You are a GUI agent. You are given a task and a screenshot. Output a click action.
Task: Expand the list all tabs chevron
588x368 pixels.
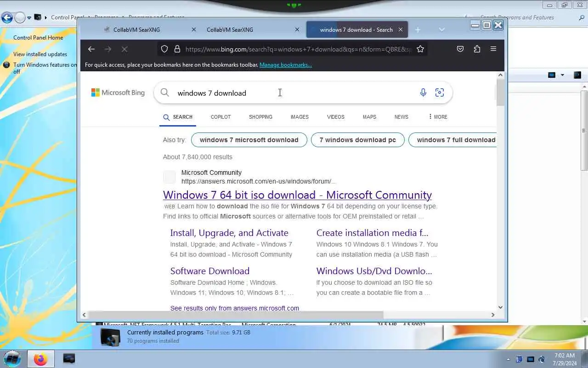click(x=442, y=30)
